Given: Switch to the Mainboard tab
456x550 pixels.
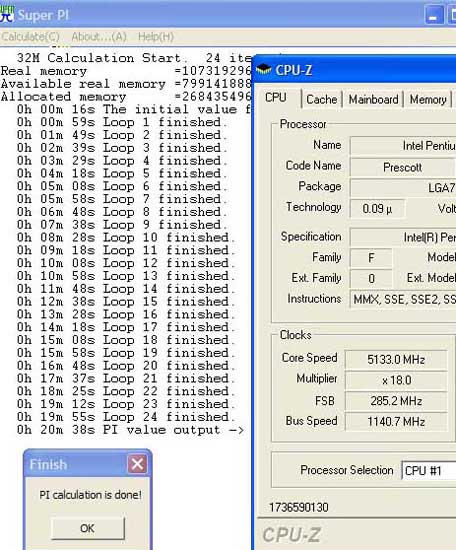Looking at the screenshot, I should [373, 99].
